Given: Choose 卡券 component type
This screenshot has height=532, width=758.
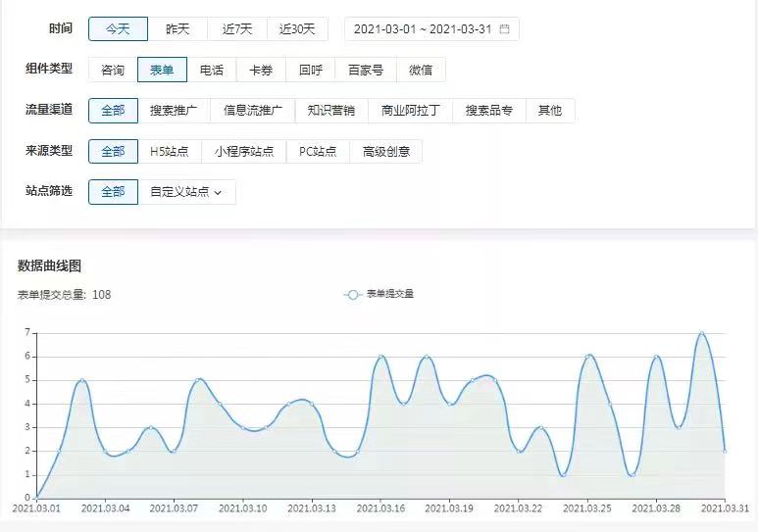Looking at the screenshot, I should pos(261,70).
